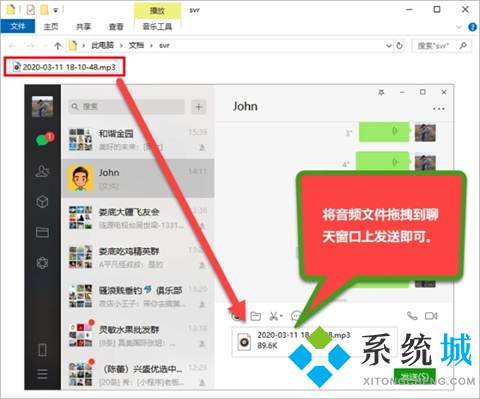480x399 pixels.
Task: Open the 灵敏水果批发群 chat
Action: tap(138, 336)
